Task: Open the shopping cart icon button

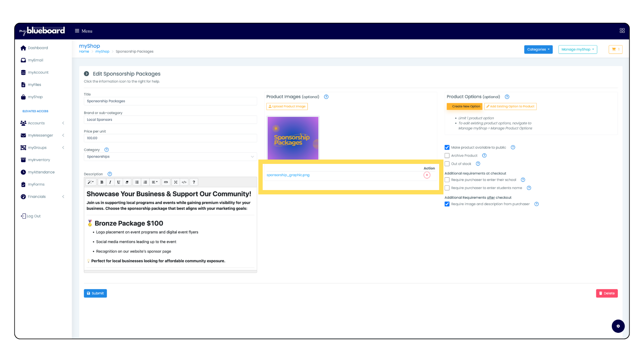Action: 615,49
